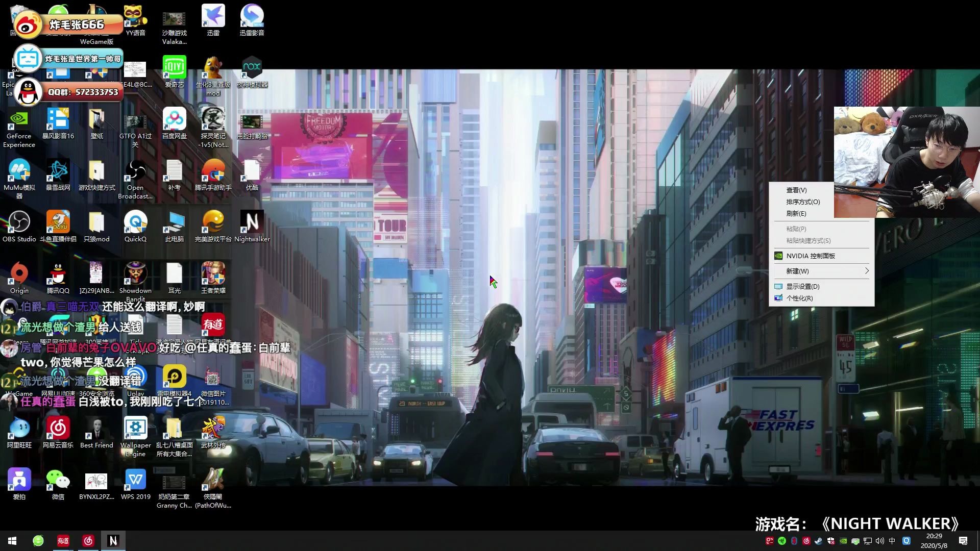The image size is (980, 551).
Task: Switch to Nightwalker taskbar button
Action: coord(113,541)
